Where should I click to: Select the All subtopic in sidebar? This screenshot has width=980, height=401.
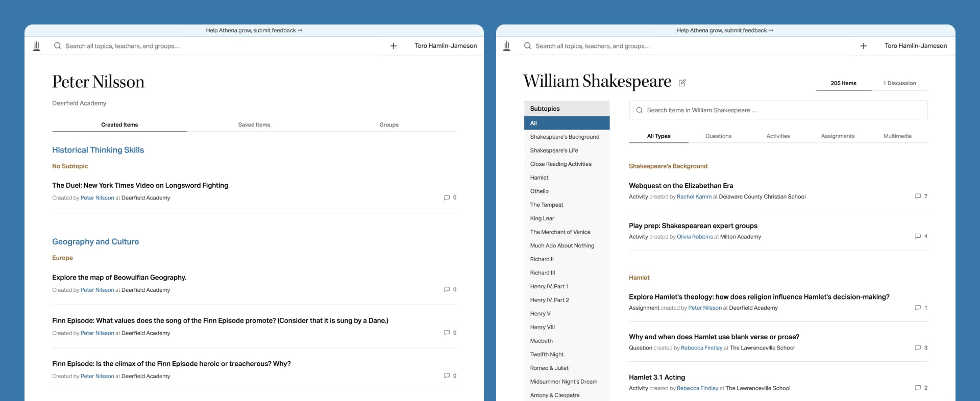[x=567, y=123]
